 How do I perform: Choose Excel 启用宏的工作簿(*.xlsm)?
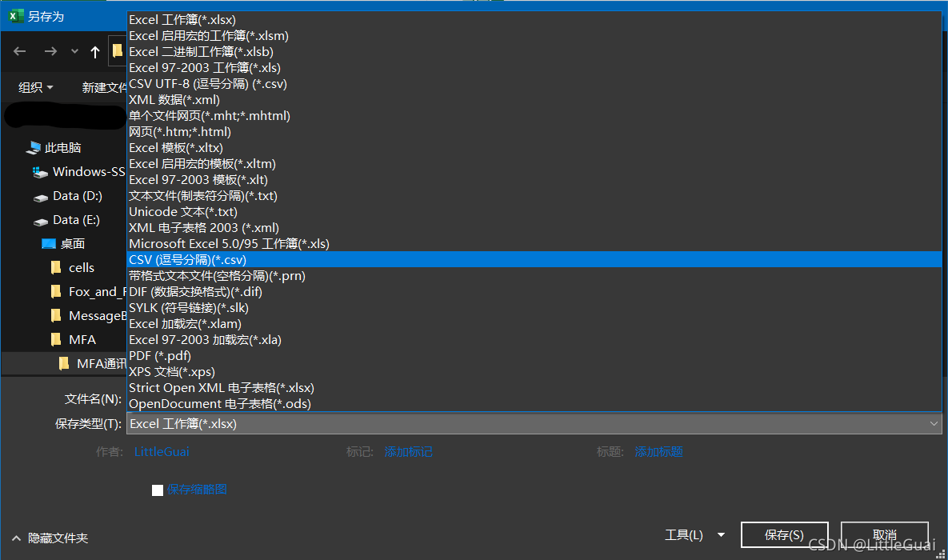pos(534,36)
